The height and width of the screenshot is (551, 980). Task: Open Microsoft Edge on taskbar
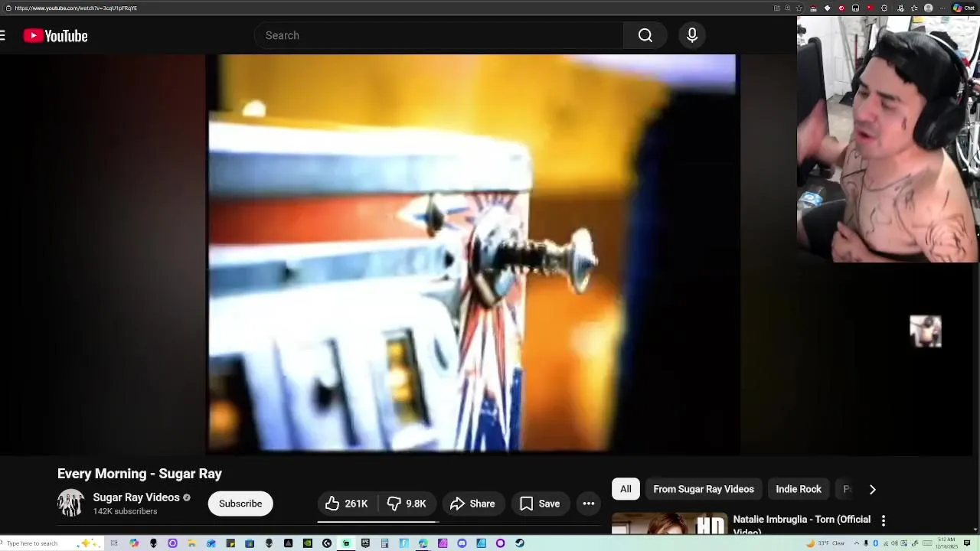[x=423, y=543]
